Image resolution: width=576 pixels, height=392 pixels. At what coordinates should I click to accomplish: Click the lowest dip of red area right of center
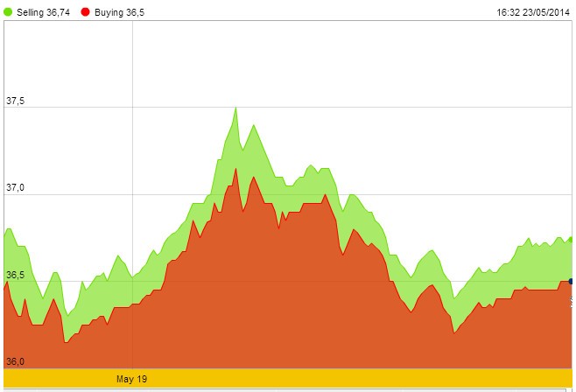[454, 332]
